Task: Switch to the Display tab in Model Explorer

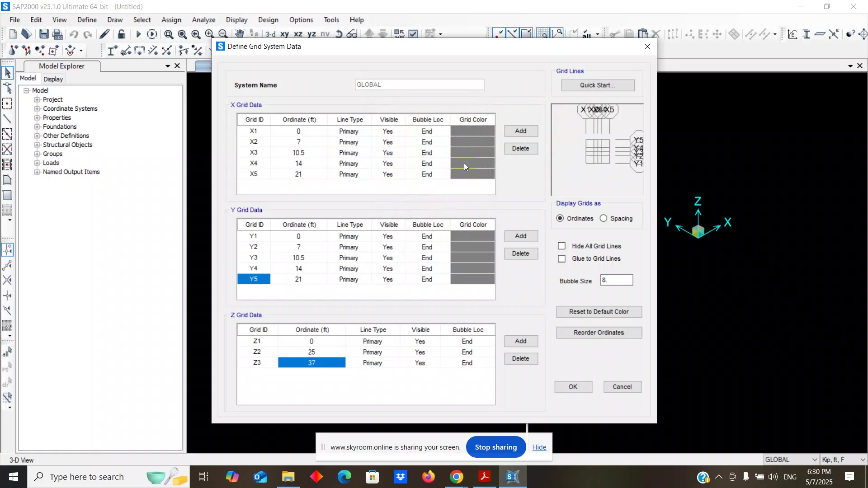Action: click(53, 79)
